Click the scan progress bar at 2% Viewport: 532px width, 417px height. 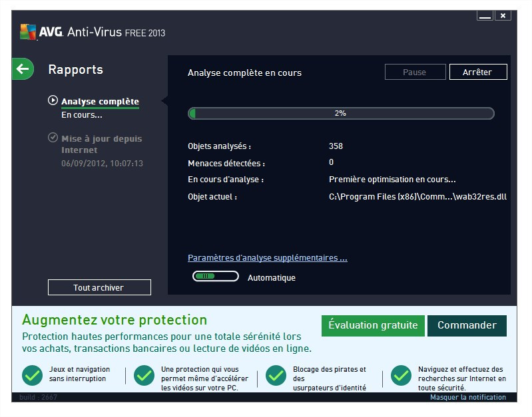click(x=340, y=113)
